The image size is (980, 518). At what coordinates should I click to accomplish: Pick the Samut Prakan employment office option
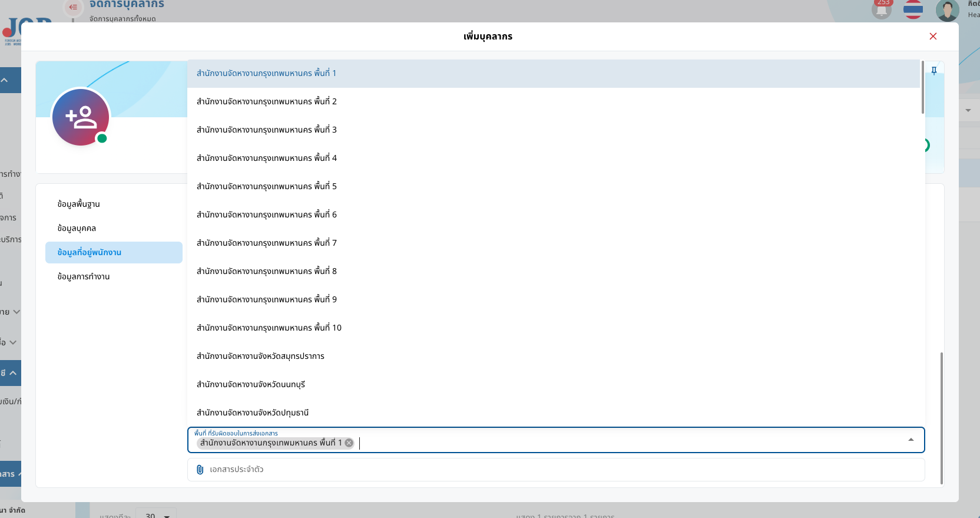(x=260, y=356)
